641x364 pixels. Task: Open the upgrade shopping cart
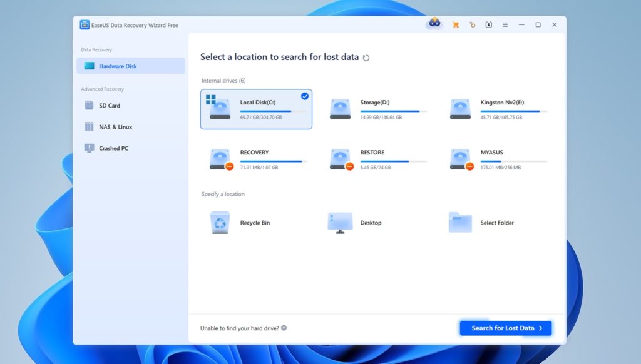pyautogui.click(x=455, y=24)
